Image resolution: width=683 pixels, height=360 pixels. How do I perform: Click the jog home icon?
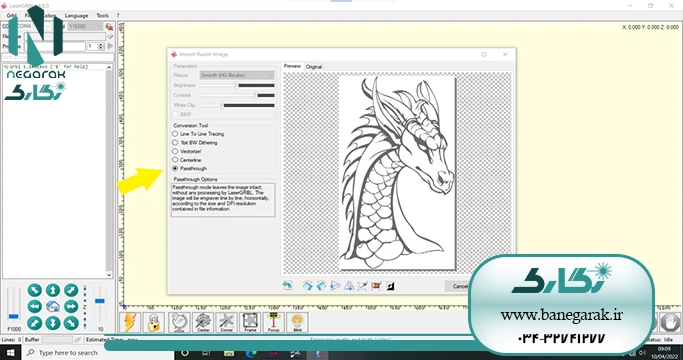tap(53, 306)
